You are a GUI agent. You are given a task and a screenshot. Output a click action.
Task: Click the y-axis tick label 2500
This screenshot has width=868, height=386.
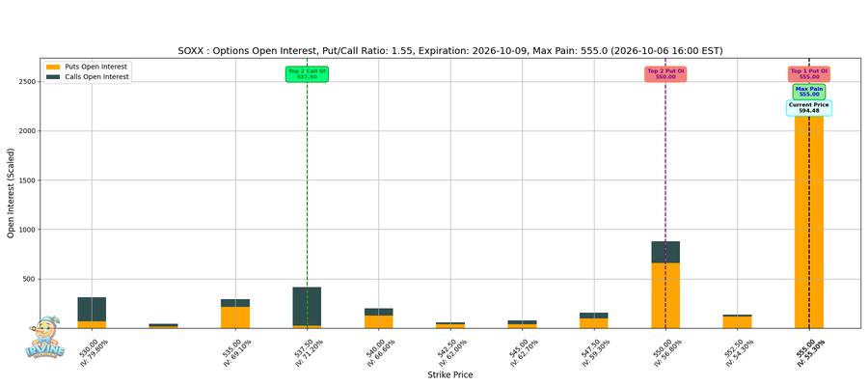pos(28,82)
